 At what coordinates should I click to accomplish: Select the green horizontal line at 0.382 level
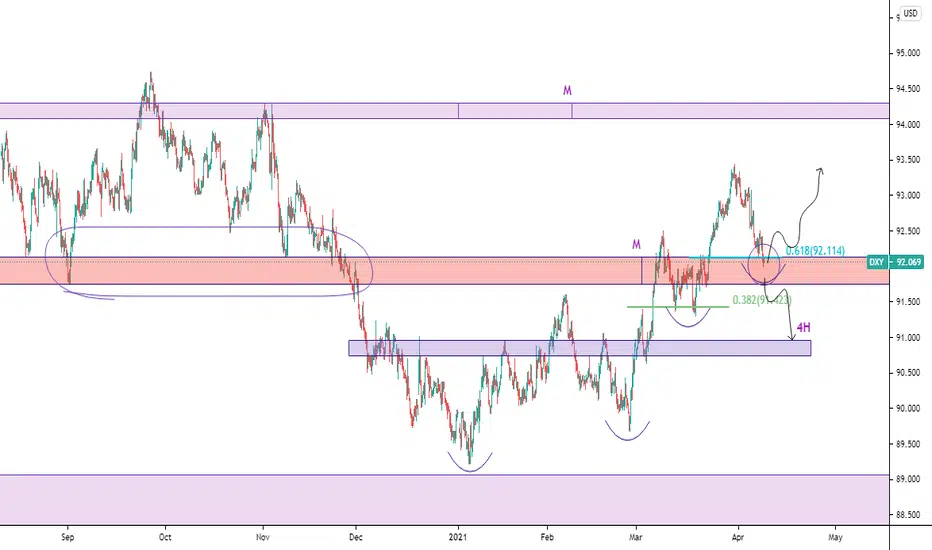coord(678,307)
